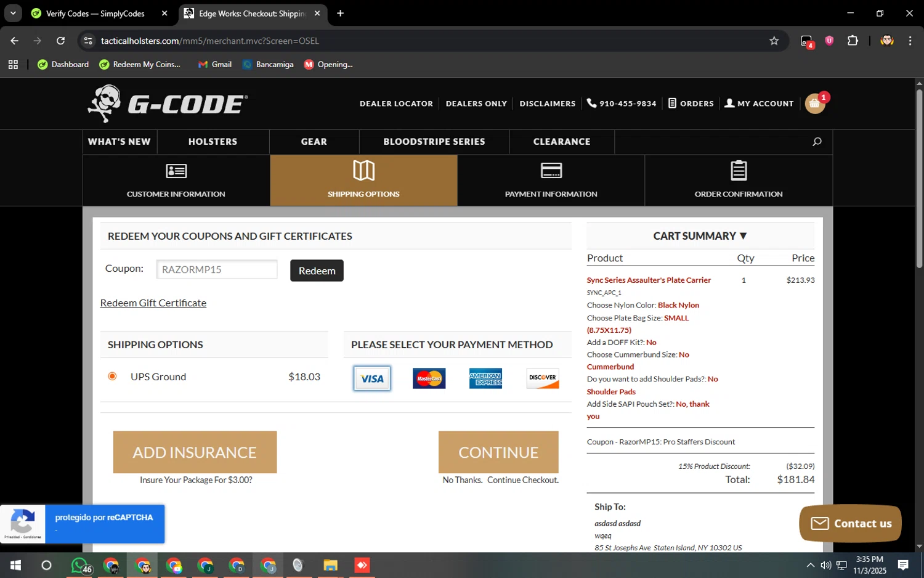Go to the Payment Information step
The image size is (924, 578).
point(551,180)
